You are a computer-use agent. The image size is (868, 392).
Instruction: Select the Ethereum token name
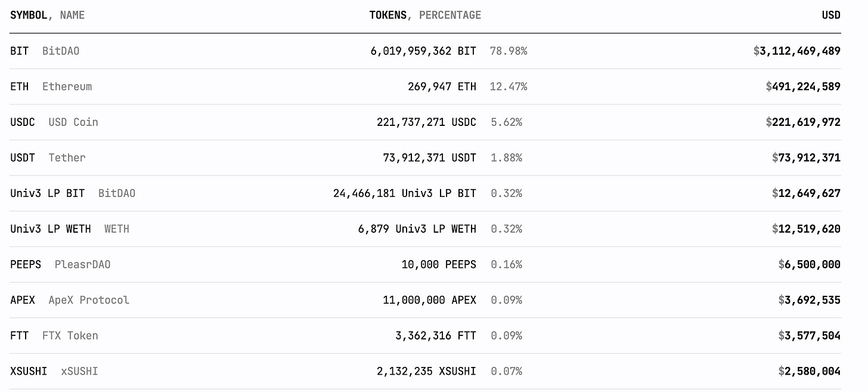tap(67, 87)
